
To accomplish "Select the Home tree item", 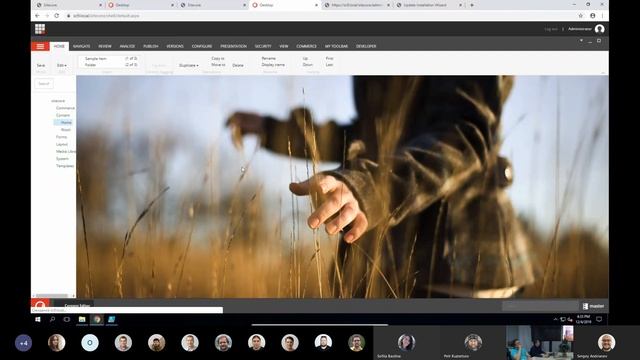I will point(66,122).
